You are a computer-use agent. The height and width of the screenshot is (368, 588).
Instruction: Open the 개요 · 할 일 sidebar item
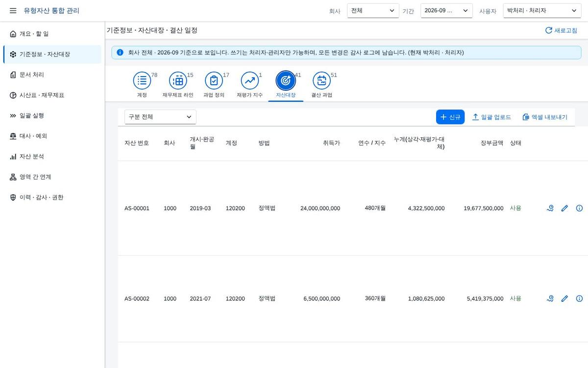(x=52, y=34)
